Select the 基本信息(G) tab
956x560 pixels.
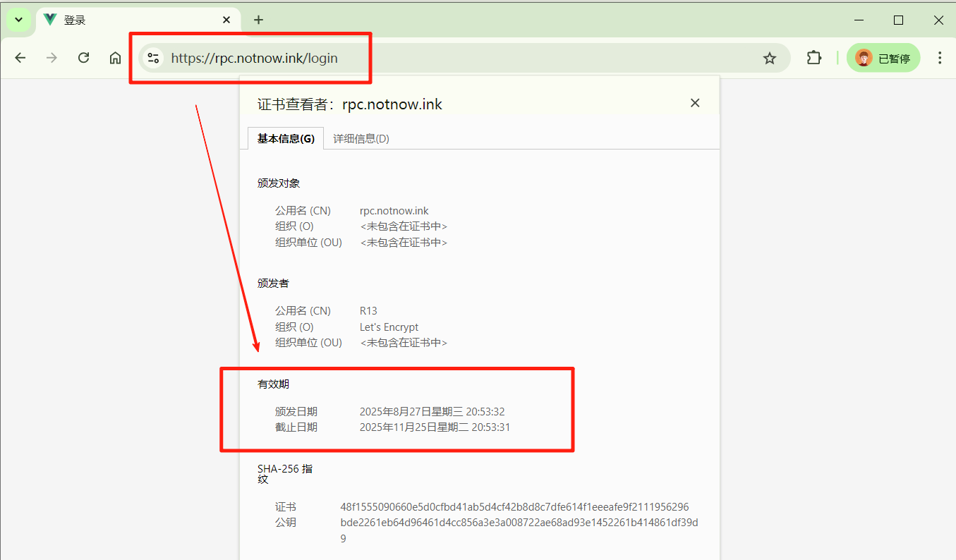286,139
